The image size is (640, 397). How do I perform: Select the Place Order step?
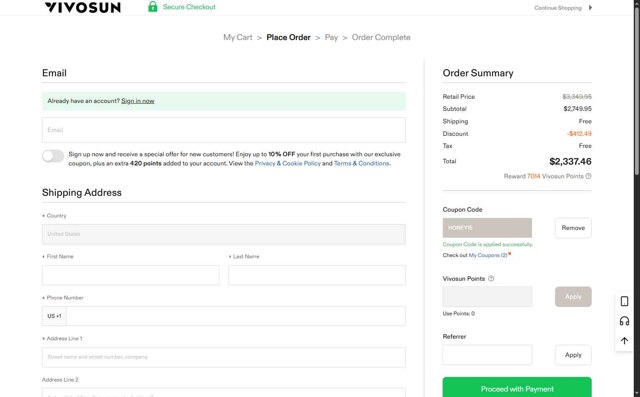[289, 37]
